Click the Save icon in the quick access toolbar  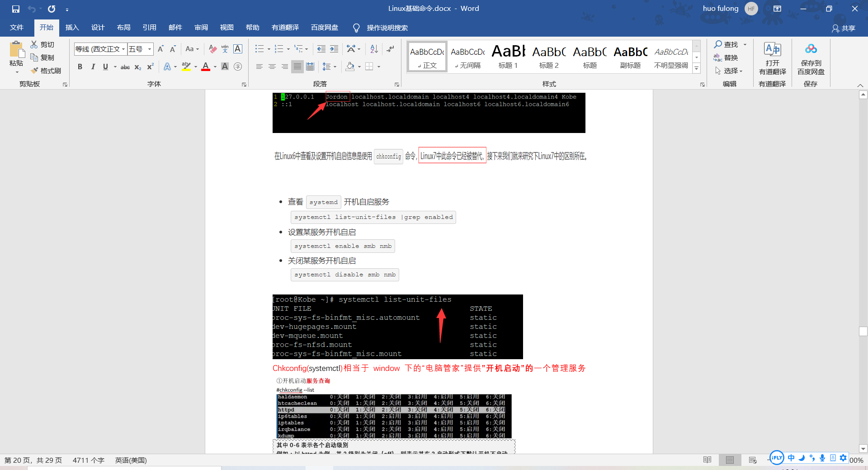click(16, 9)
